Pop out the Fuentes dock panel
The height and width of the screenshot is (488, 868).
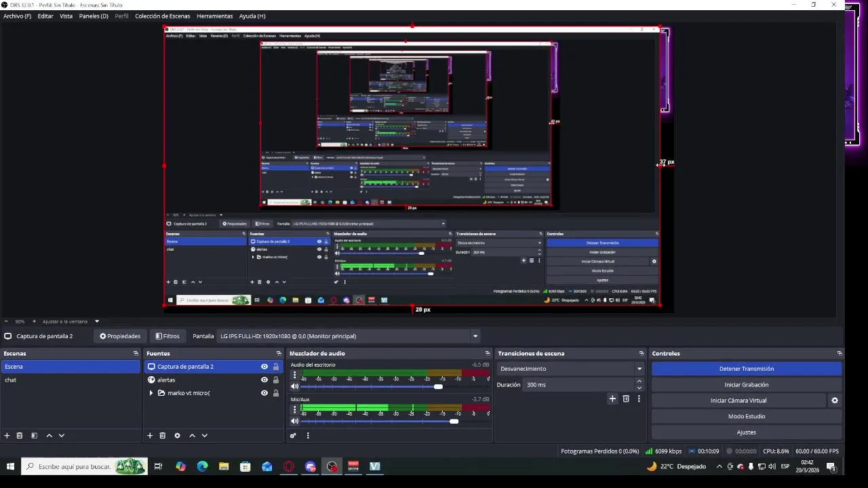coord(279,353)
